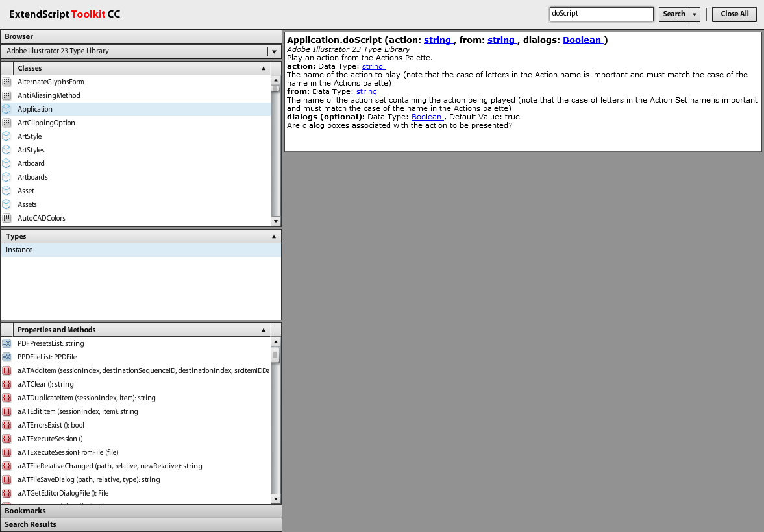The width and height of the screenshot is (764, 532).
Task: Select the Artboards class row
Action: (136, 177)
